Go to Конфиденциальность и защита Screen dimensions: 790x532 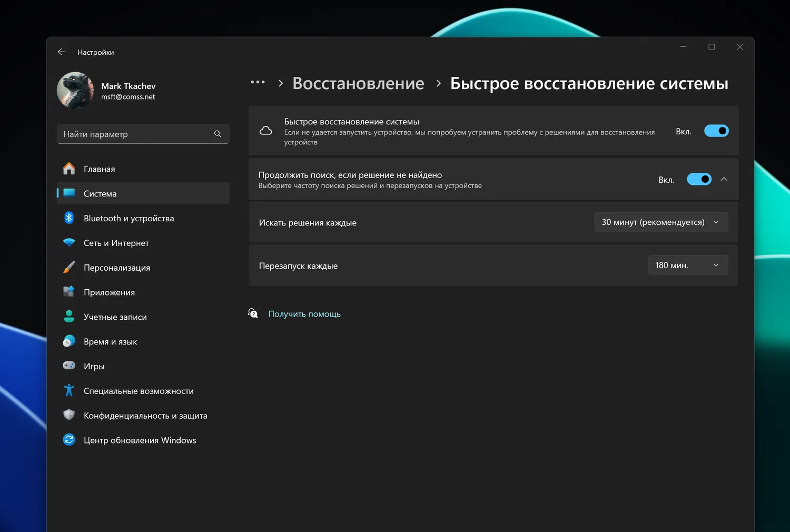pyautogui.click(x=146, y=416)
